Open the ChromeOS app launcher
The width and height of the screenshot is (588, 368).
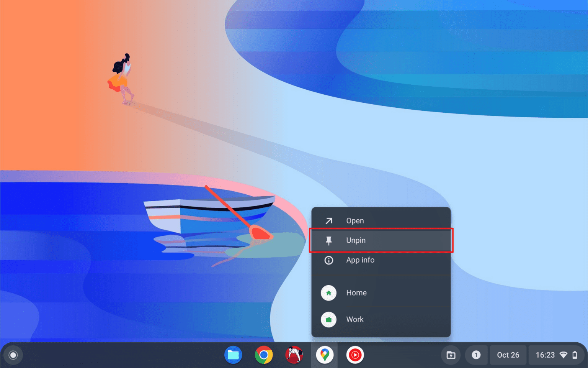click(x=13, y=355)
